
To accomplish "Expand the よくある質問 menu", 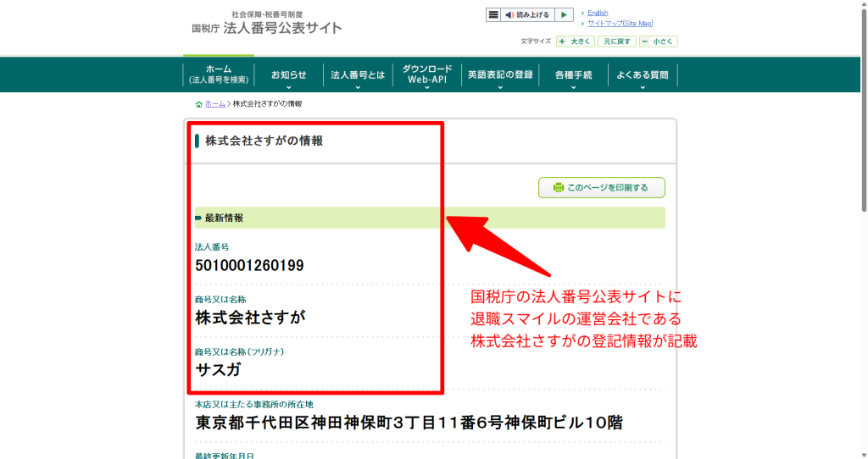I will pos(643,75).
